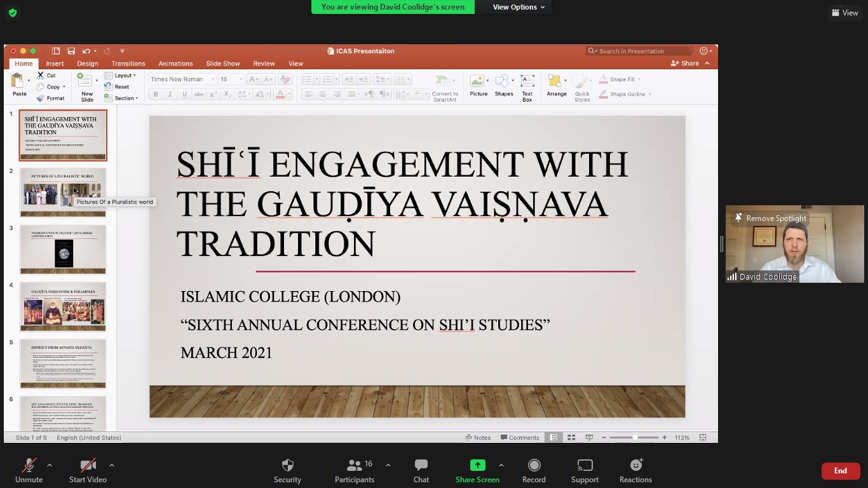Toggle Italic formatting
Screen dimensions: 868x488
170,94
